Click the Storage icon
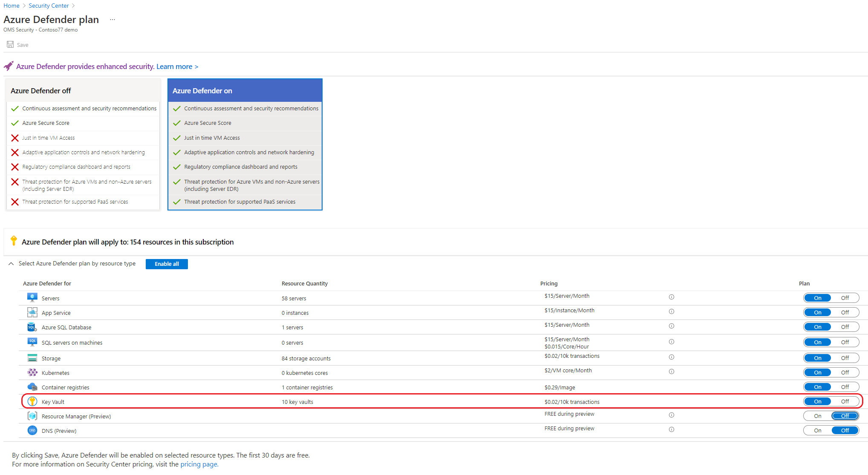This screenshot has width=868, height=475. (x=32, y=358)
